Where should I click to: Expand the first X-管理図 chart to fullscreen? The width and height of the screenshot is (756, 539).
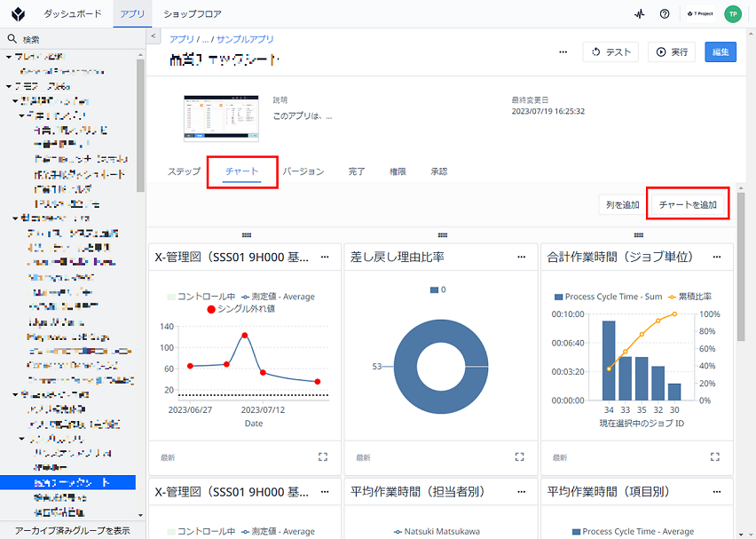pos(323,457)
